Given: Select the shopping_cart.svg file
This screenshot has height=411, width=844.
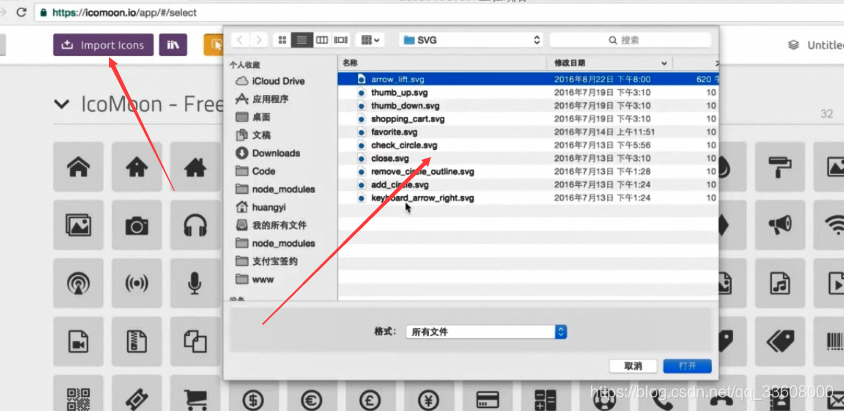Looking at the screenshot, I should coord(528,119).
